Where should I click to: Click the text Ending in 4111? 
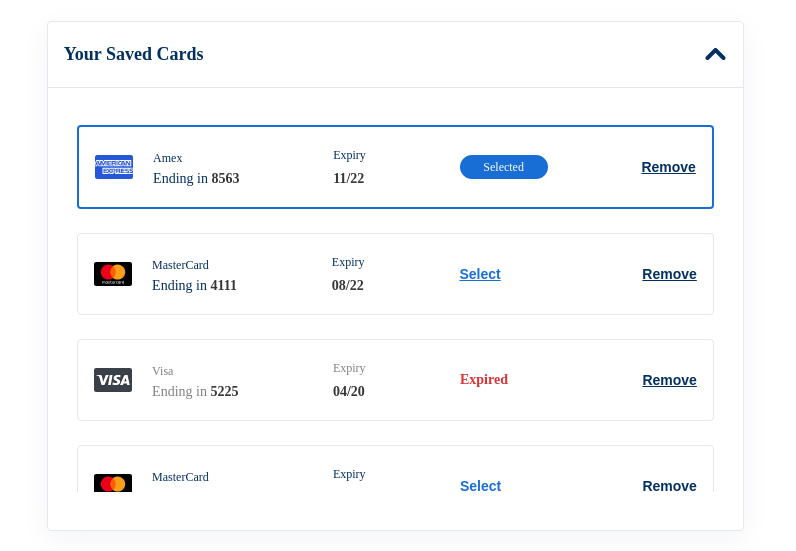194,285
